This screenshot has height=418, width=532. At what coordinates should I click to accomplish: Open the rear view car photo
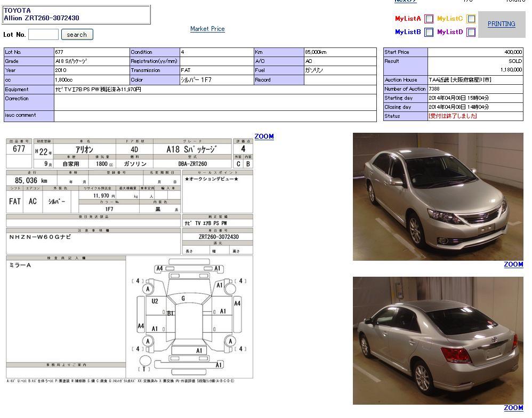(438, 340)
